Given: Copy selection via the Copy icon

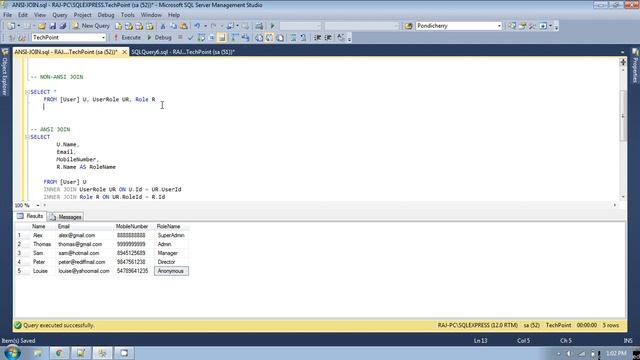Looking at the screenshot, I should pyautogui.click(x=173, y=26).
